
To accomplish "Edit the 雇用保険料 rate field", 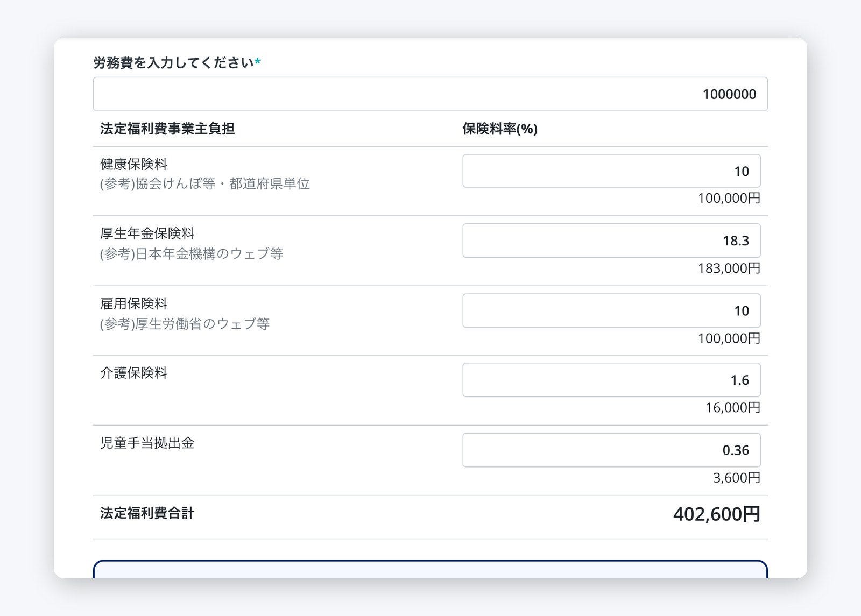I will (x=611, y=310).
